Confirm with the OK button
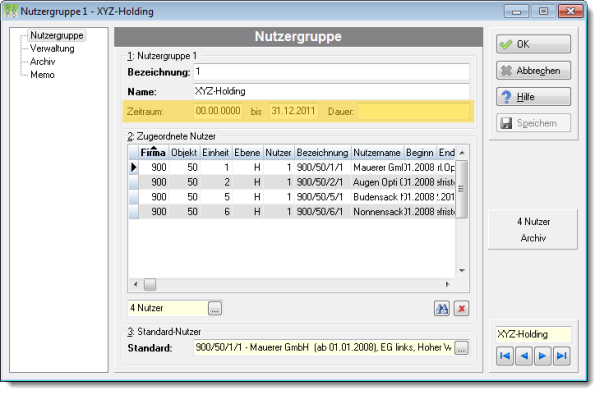This screenshot has height=394, width=600. click(x=533, y=44)
